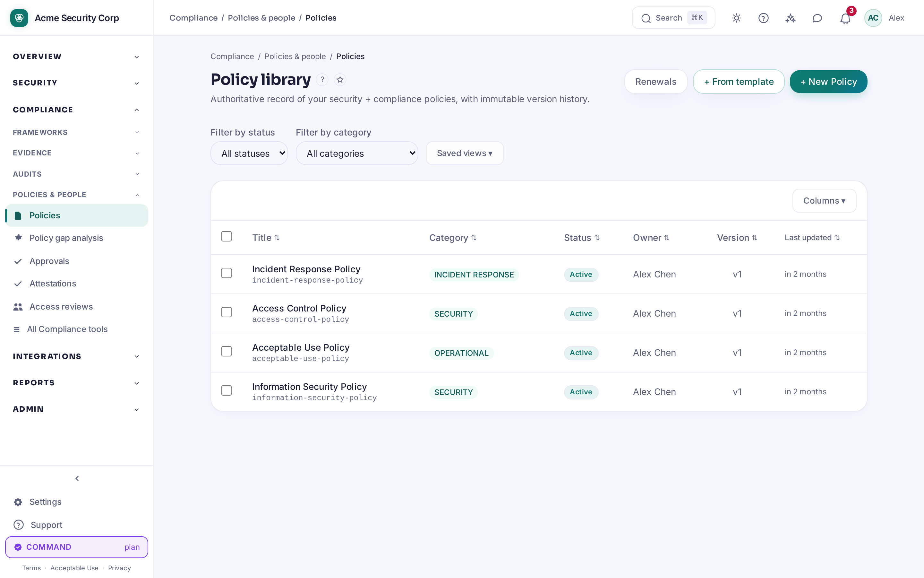Open the notifications bell
The height and width of the screenshot is (578, 924).
(845, 18)
